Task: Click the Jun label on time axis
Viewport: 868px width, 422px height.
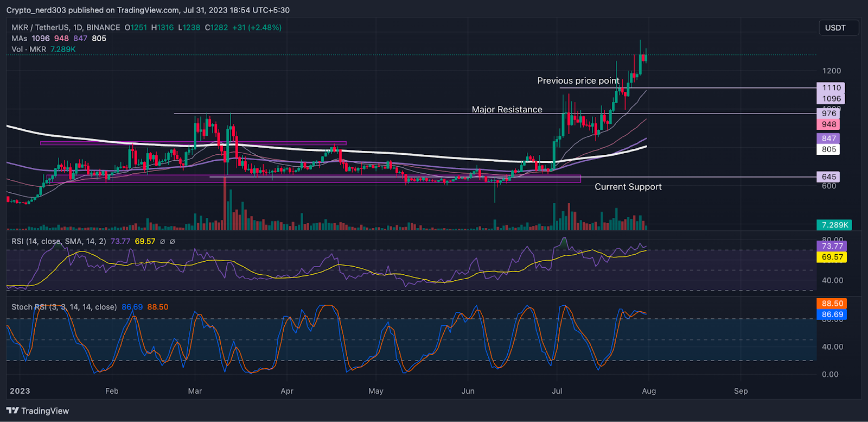Action: (x=468, y=391)
